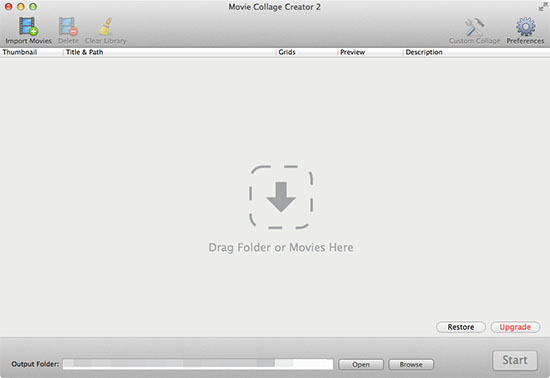Viewport: 550px width, 378px height.
Task: Click the Clear Library broom icon
Action: [105, 27]
